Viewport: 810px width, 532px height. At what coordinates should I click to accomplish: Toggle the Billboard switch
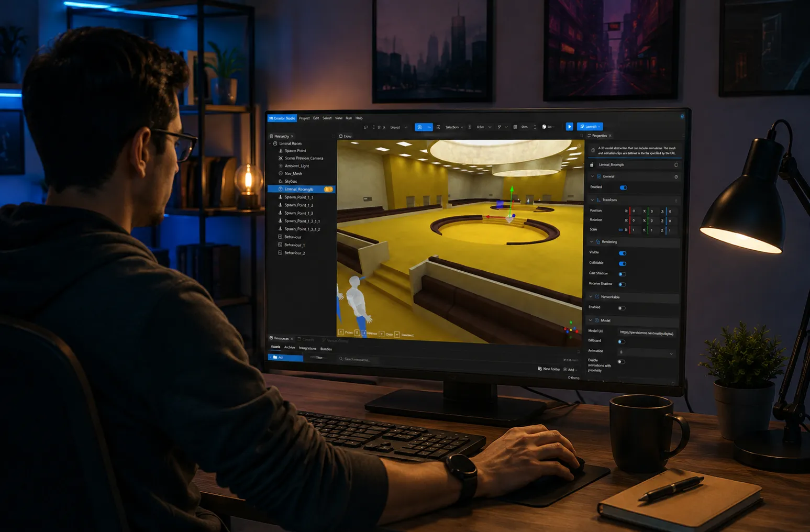(621, 341)
